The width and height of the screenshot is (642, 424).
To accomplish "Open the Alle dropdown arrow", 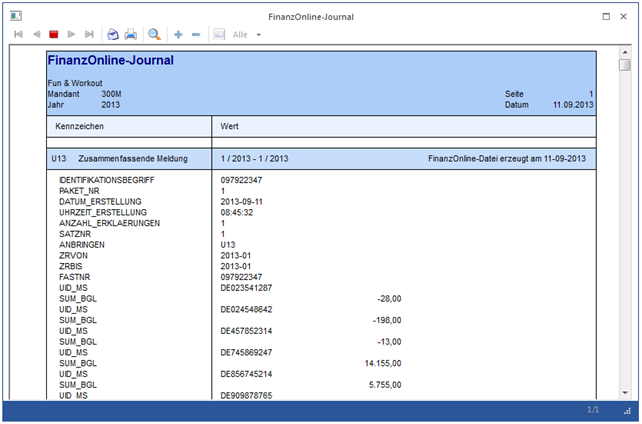I will point(259,35).
